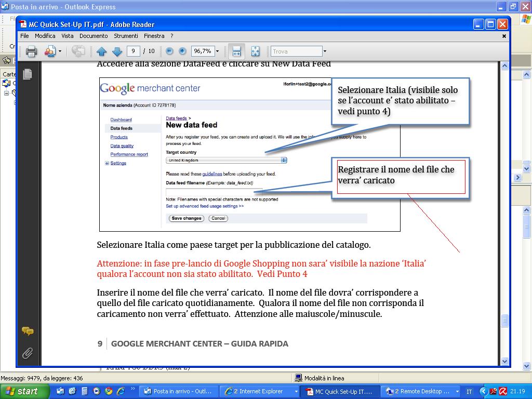Click the system clock 21.19
The height and width of the screenshot is (399, 532).
(517, 392)
